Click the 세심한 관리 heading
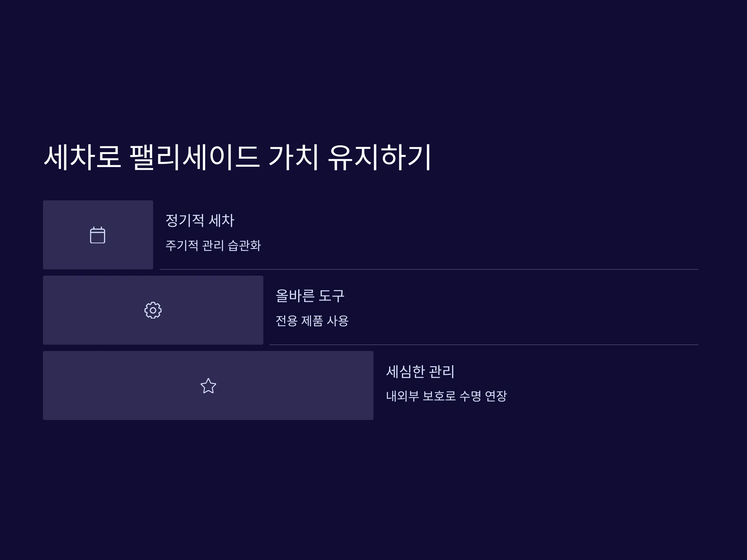The width and height of the screenshot is (747, 560). (x=420, y=371)
